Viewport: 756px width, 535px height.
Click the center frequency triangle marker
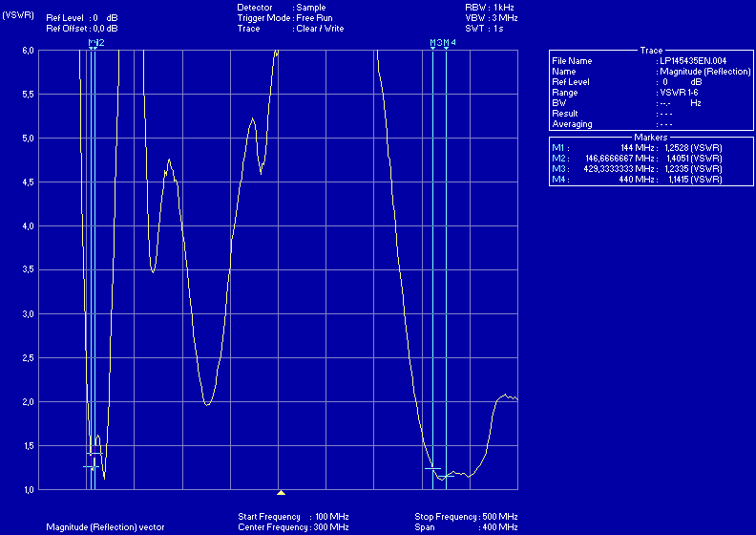281,493
